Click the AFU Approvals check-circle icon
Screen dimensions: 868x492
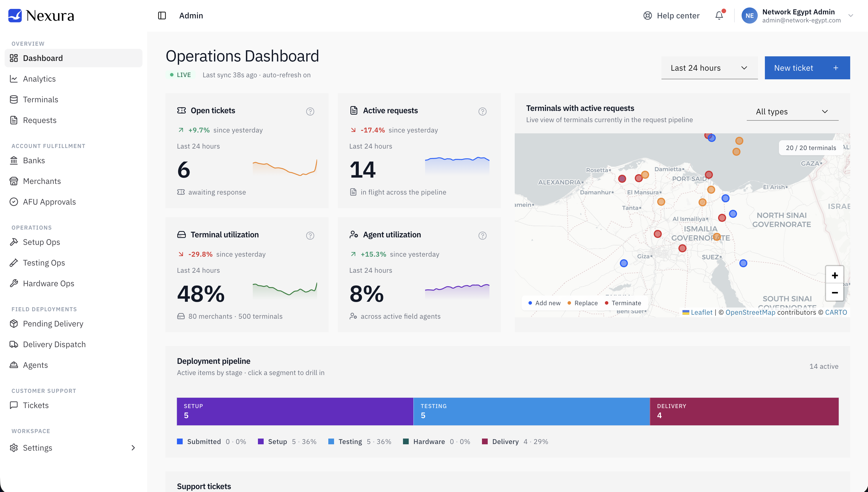coord(14,202)
